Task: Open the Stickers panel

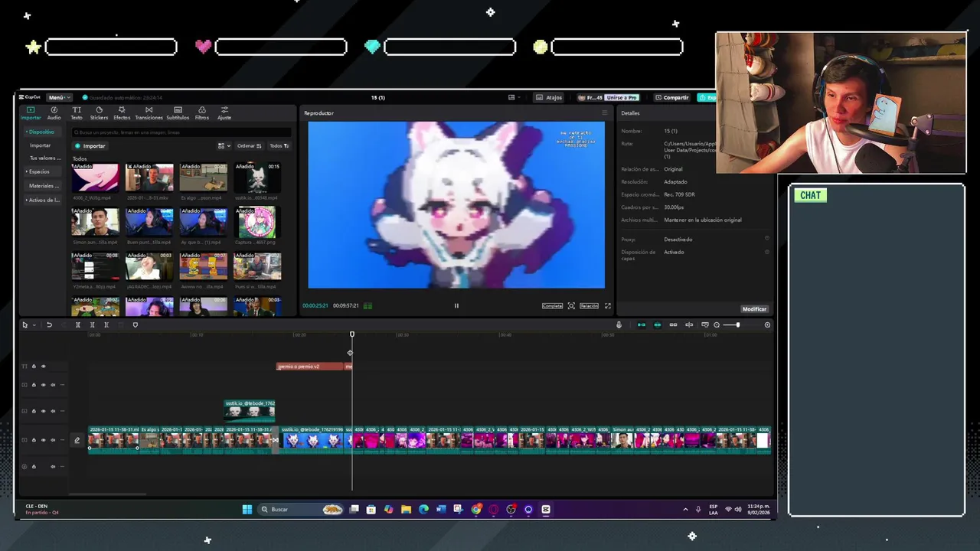Action: point(99,112)
